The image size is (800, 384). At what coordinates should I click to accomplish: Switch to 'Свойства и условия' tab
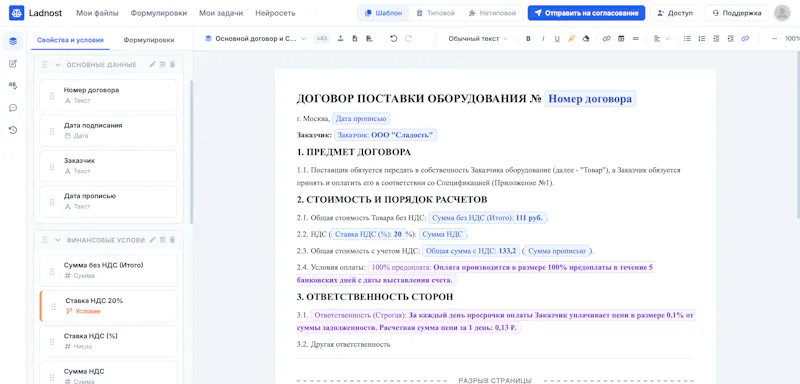(70, 40)
